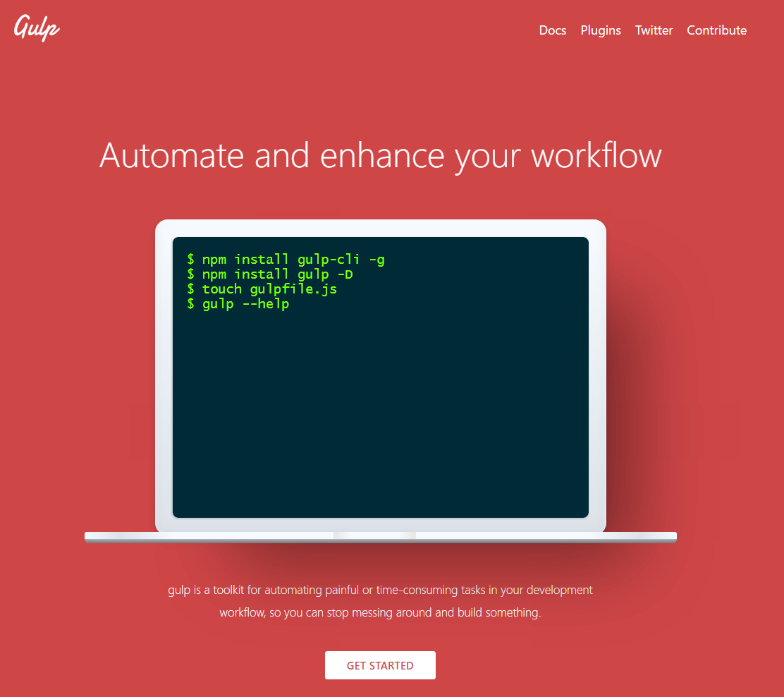Click the Get Started button
The height and width of the screenshot is (697, 784).
(380, 665)
